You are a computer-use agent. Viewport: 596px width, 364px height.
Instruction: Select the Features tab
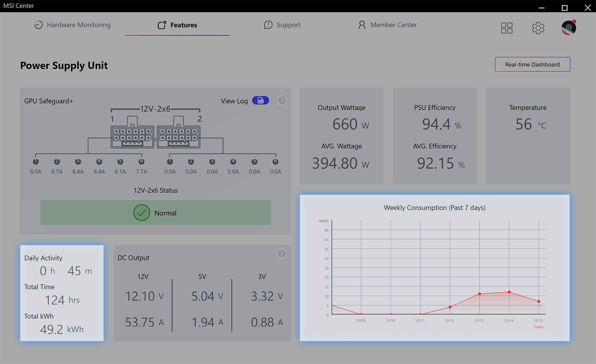point(177,25)
